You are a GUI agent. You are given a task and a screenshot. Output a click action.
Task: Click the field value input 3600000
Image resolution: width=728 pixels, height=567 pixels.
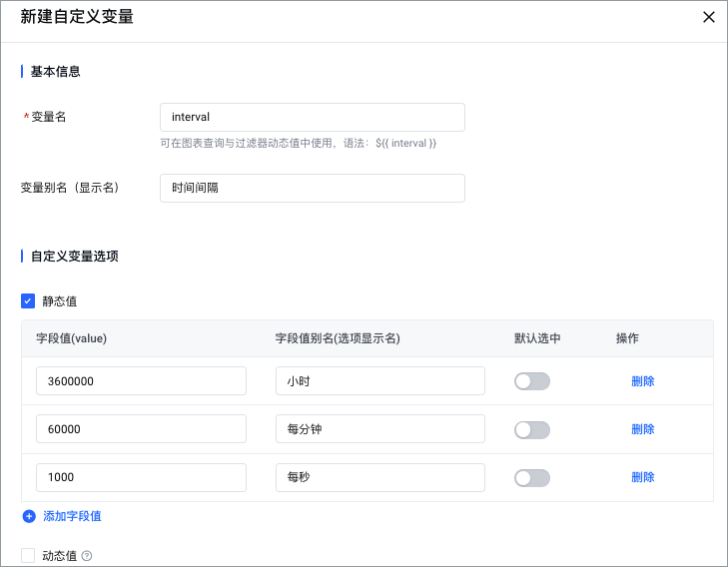pos(141,380)
